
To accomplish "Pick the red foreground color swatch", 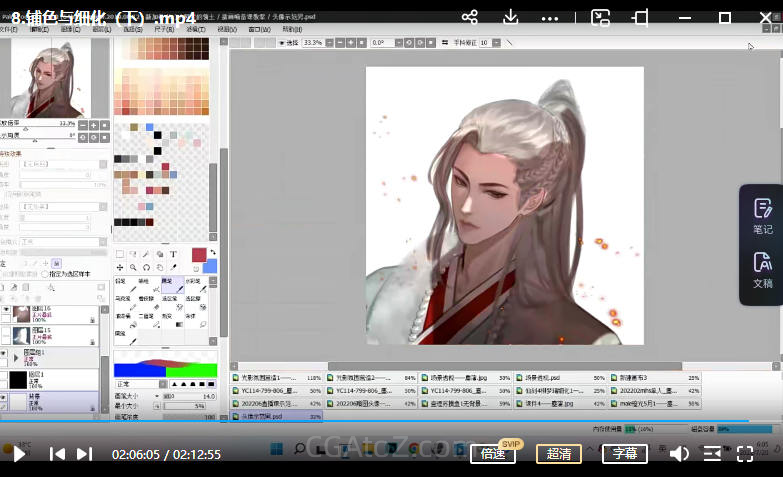I will (x=198, y=254).
